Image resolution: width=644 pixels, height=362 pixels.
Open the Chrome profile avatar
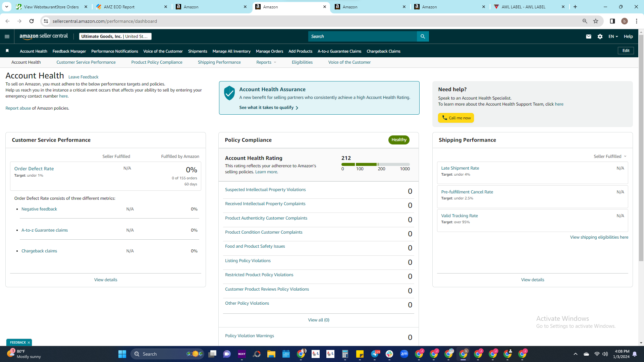click(625, 21)
